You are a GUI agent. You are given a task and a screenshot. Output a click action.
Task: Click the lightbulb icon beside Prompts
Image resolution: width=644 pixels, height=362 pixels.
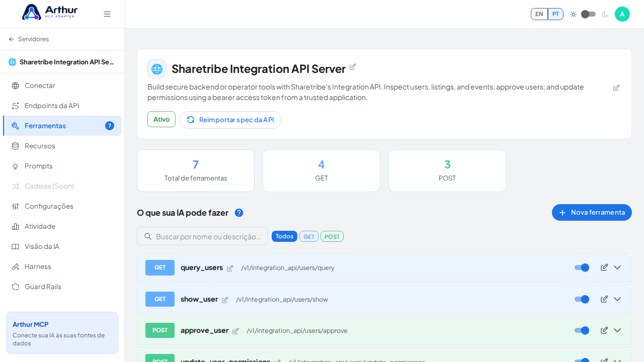point(16,166)
